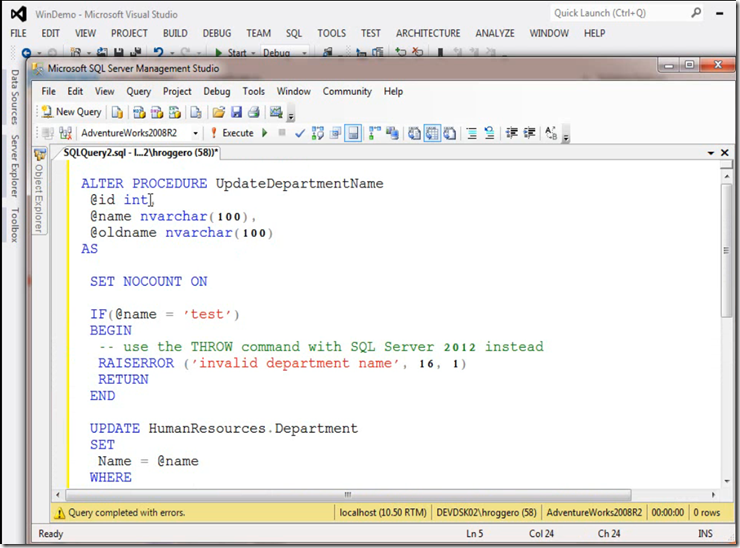Screen dimensions: 740x548
Task: Open the Project menu in SSMS
Action: click(x=177, y=91)
